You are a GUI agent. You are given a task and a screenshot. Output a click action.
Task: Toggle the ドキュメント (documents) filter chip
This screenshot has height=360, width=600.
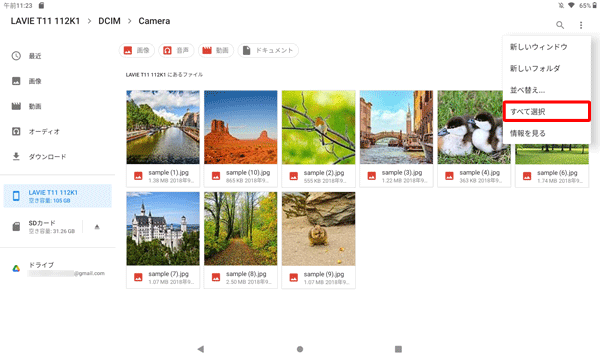(268, 50)
